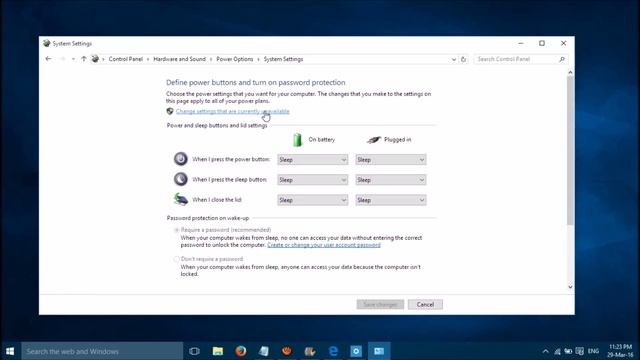Open the Hardware and Sound breadcrumb
The width and height of the screenshot is (640, 360).
(180, 59)
